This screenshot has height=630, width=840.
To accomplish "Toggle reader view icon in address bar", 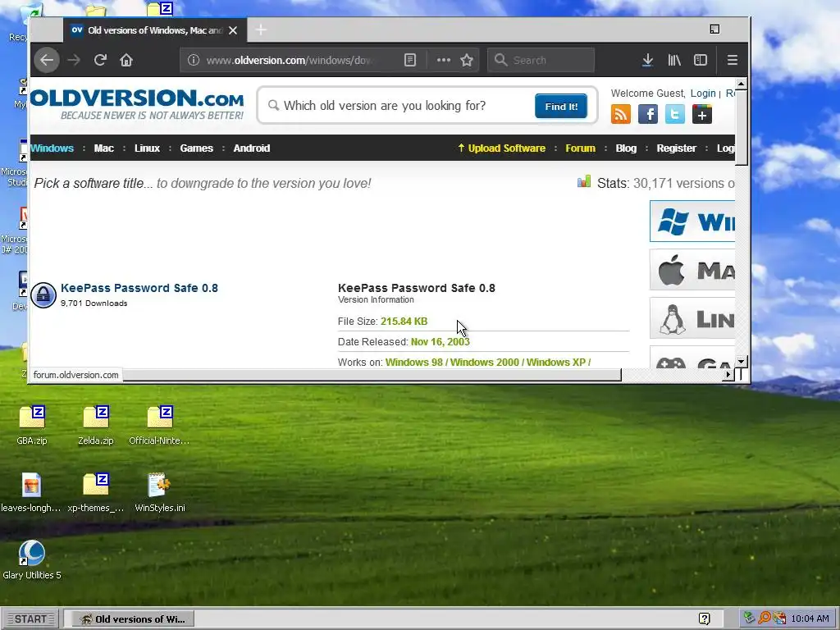I will click(x=410, y=60).
